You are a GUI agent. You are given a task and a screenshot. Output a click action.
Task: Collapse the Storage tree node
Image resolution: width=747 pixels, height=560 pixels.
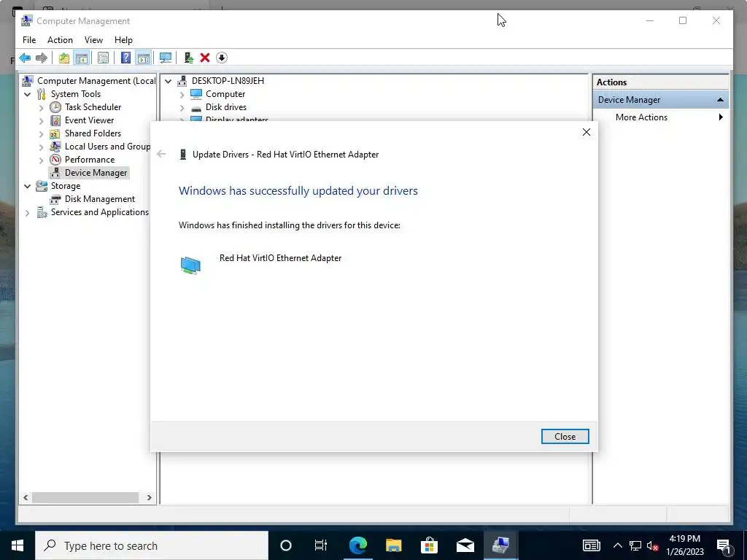click(28, 186)
